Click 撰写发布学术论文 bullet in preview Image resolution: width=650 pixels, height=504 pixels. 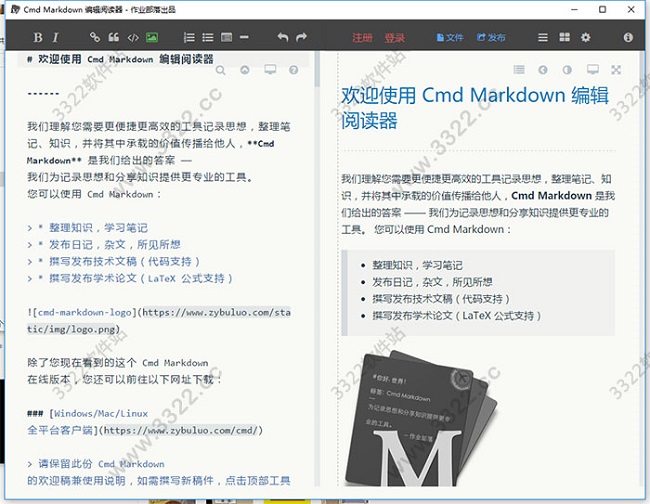click(x=456, y=316)
